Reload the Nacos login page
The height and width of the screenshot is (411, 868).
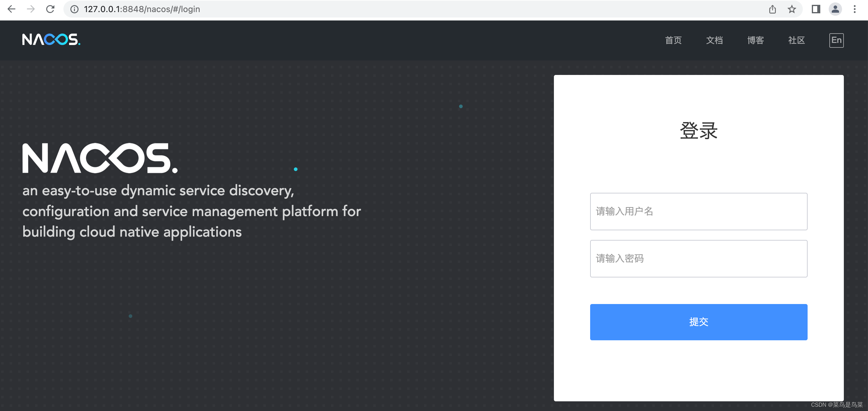[x=50, y=9]
